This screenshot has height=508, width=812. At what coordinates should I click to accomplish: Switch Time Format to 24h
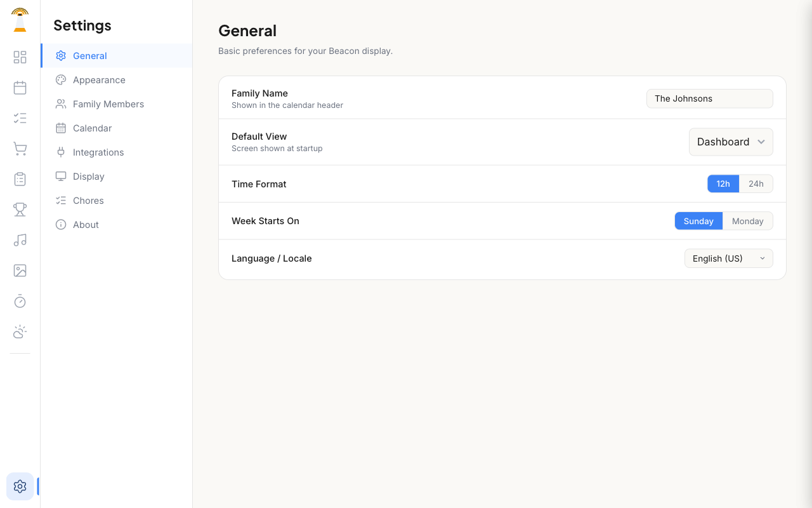click(756, 184)
